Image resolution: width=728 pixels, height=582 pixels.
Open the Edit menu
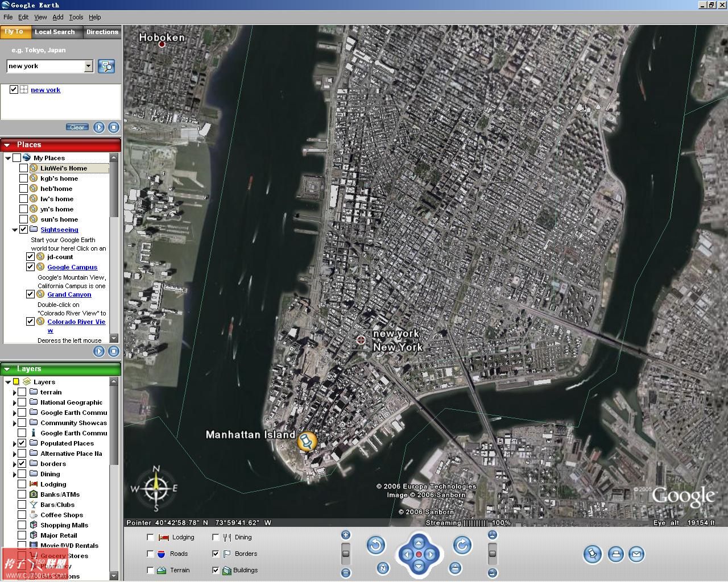coord(23,17)
